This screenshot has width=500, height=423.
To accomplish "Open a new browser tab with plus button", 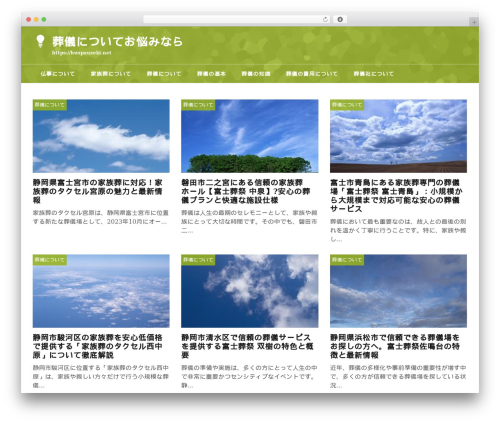I will [x=474, y=22].
